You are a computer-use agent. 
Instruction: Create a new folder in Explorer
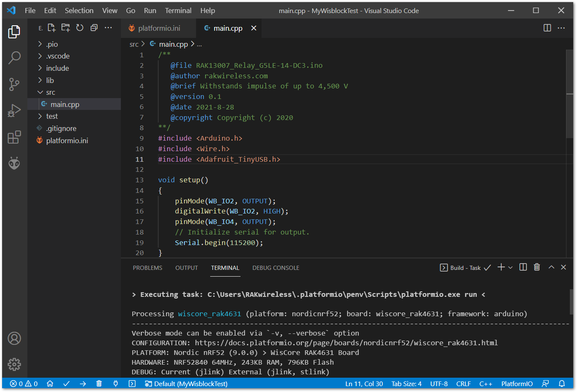click(x=66, y=28)
